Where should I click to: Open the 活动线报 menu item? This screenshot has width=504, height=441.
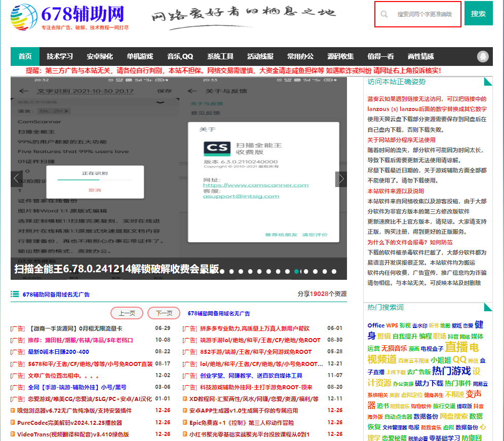pyautogui.click(x=260, y=56)
